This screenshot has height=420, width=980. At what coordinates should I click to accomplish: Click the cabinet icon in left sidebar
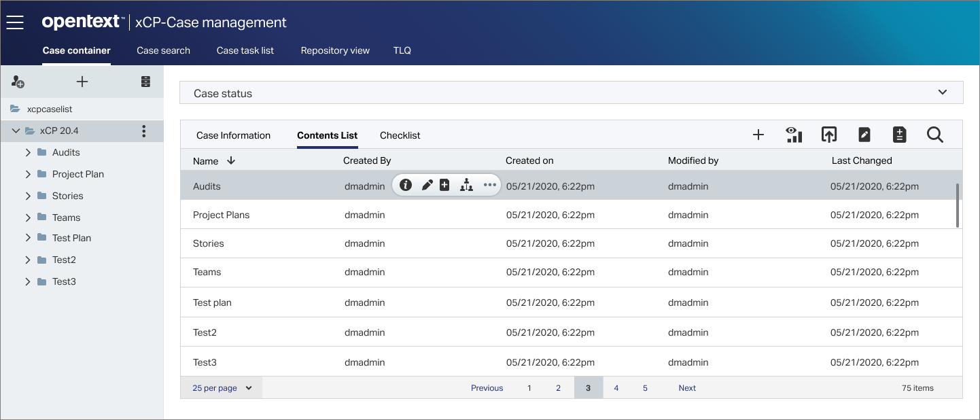click(x=145, y=82)
